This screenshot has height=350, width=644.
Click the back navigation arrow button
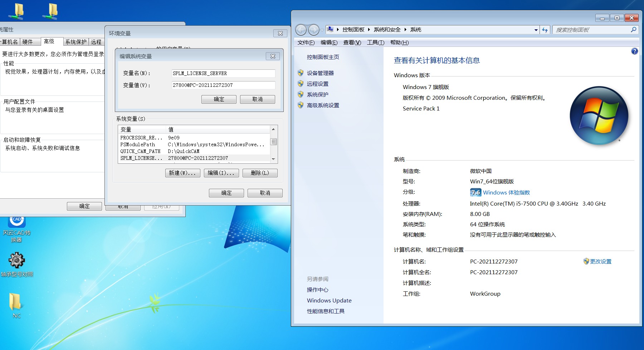[301, 30]
